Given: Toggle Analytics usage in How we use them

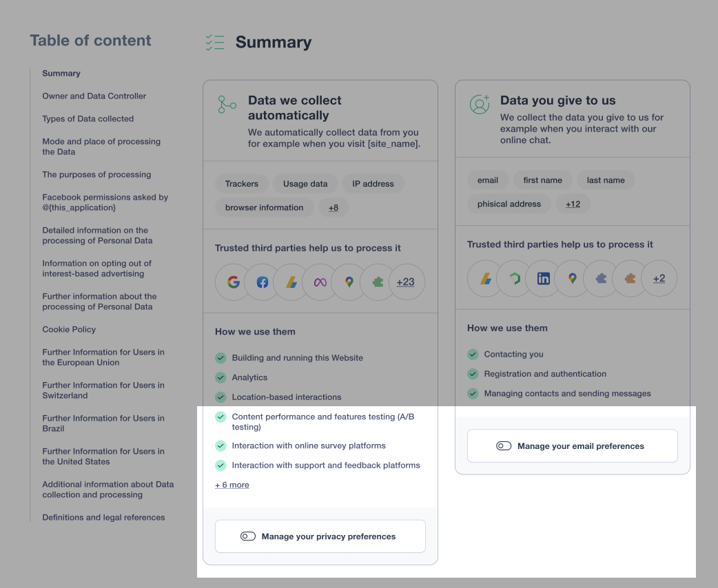Looking at the screenshot, I should pyautogui.click(x=220, y=377).
